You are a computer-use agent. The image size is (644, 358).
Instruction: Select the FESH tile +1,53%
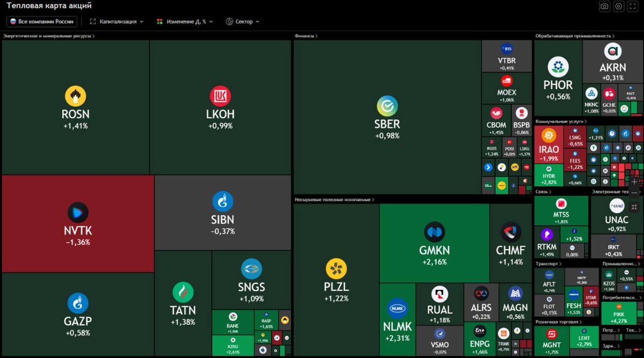tap(574, 301)
